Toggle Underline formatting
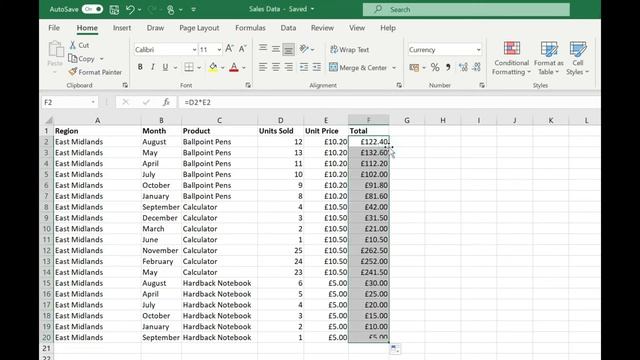640x360 pixels. (165, 67)
